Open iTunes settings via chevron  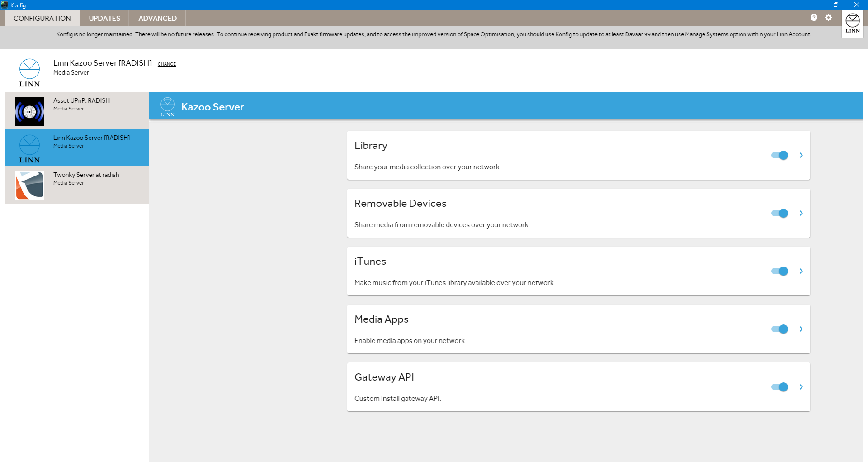[x=801, y=271]
